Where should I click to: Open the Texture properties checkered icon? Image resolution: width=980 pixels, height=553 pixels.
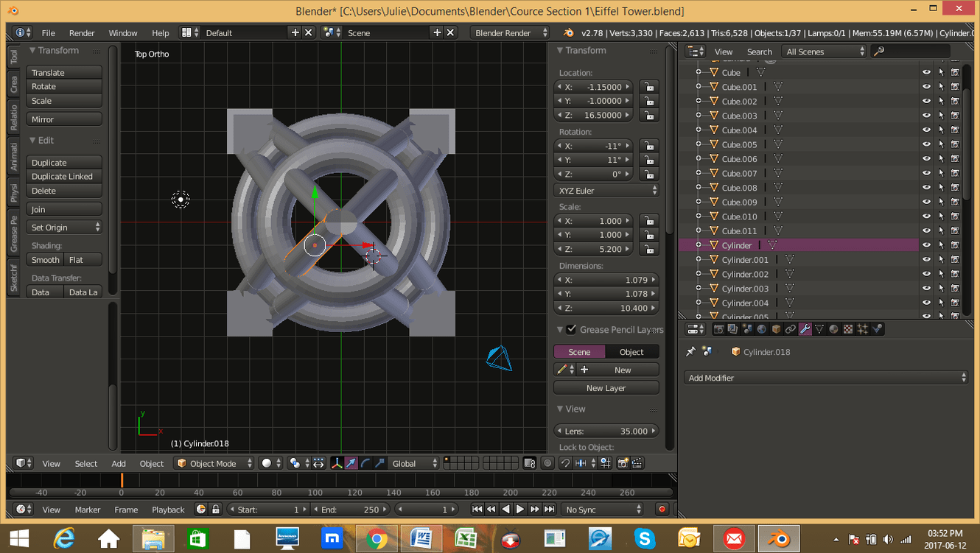pos(847,329)
